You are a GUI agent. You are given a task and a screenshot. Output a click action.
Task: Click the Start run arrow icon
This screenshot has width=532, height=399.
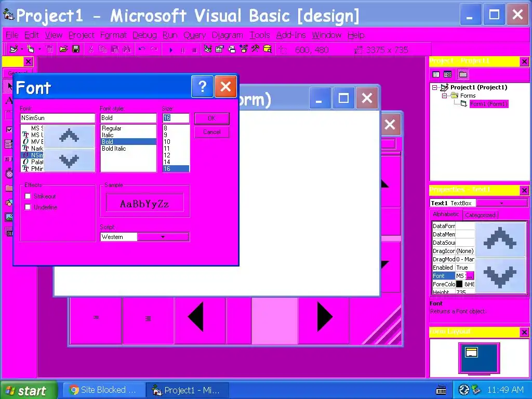[170, 50]
